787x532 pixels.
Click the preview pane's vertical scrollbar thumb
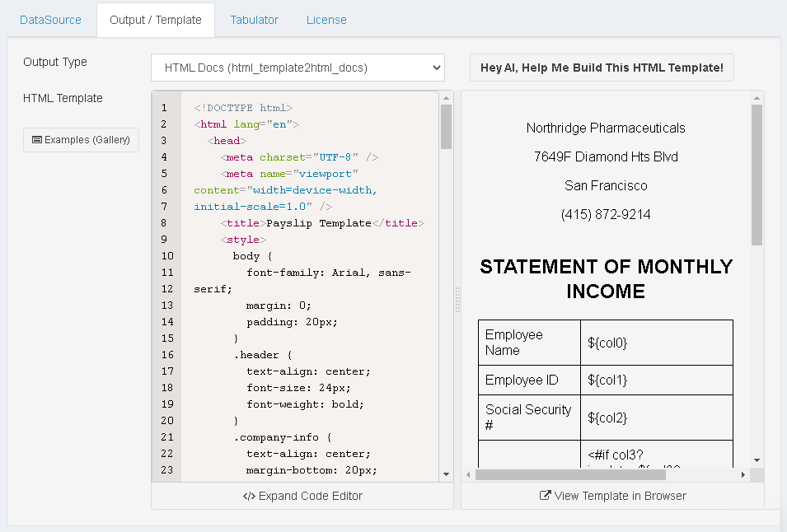(x=757, y=174)
